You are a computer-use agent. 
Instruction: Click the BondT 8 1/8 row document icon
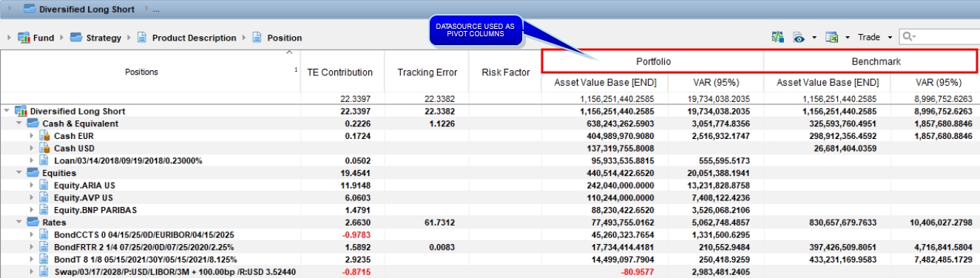pyautogui.click(x=44, y=259)
